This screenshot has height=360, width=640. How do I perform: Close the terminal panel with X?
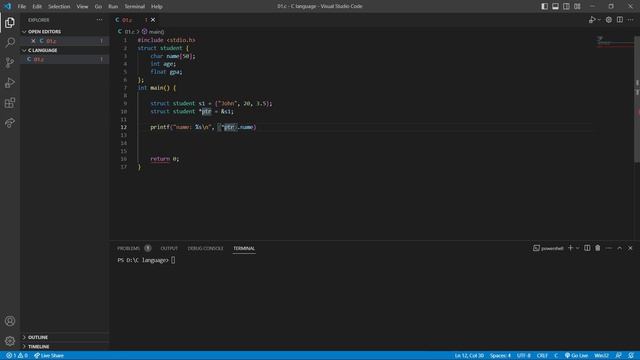tap(630, 248)
